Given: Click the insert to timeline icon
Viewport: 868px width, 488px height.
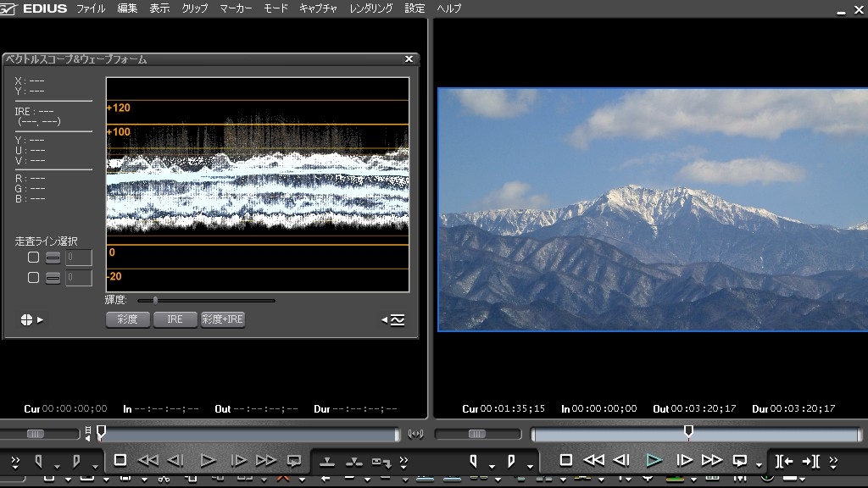Looking at the screenshot, I should pos(327,461).
